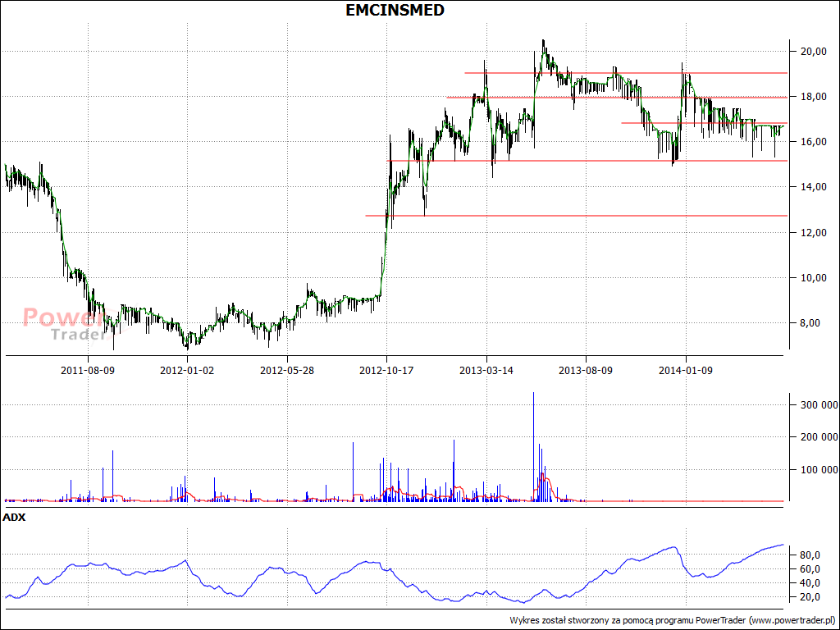Click the 2014-01-09 date label

pyautogui.click(x=686, y=370)
